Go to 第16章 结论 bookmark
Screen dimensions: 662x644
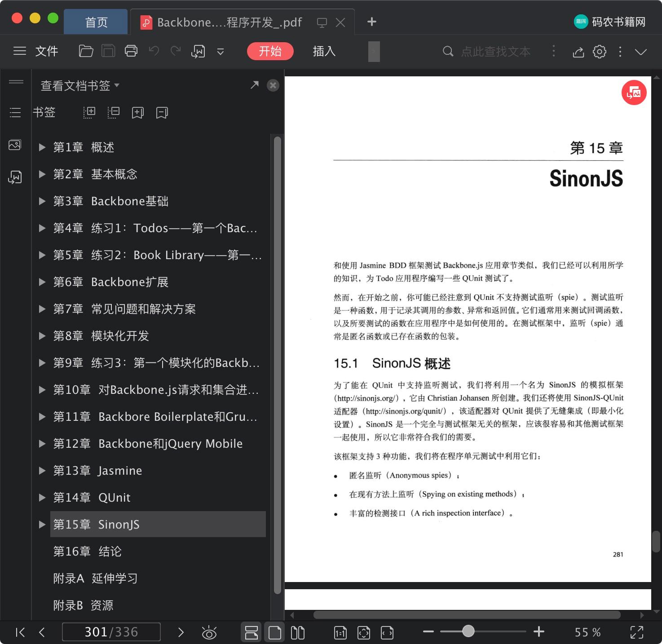pyautogui.click(x=88, y=551)
